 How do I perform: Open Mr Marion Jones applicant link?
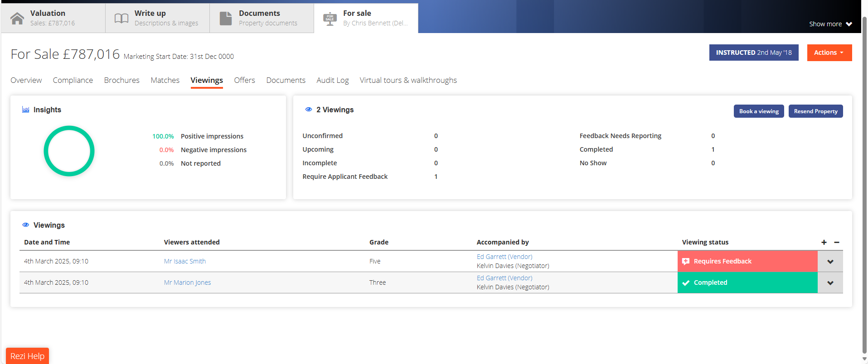187,283
